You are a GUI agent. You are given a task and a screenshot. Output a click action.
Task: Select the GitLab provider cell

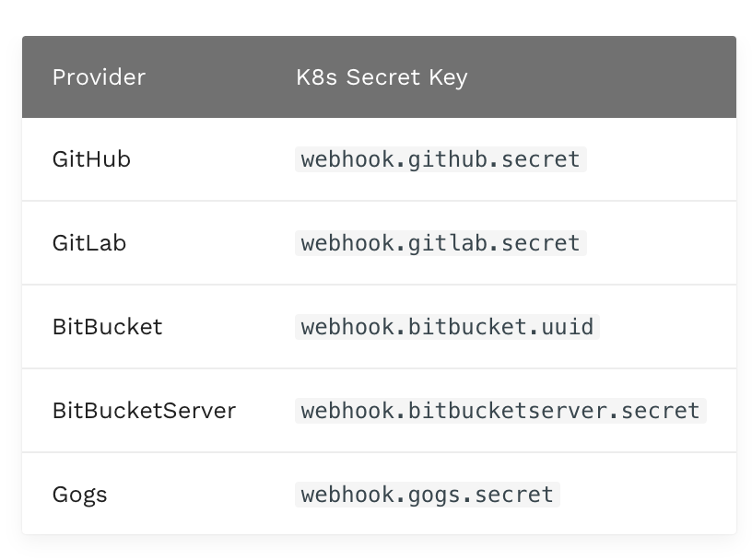pyautogui.click(x=89, y=243)
